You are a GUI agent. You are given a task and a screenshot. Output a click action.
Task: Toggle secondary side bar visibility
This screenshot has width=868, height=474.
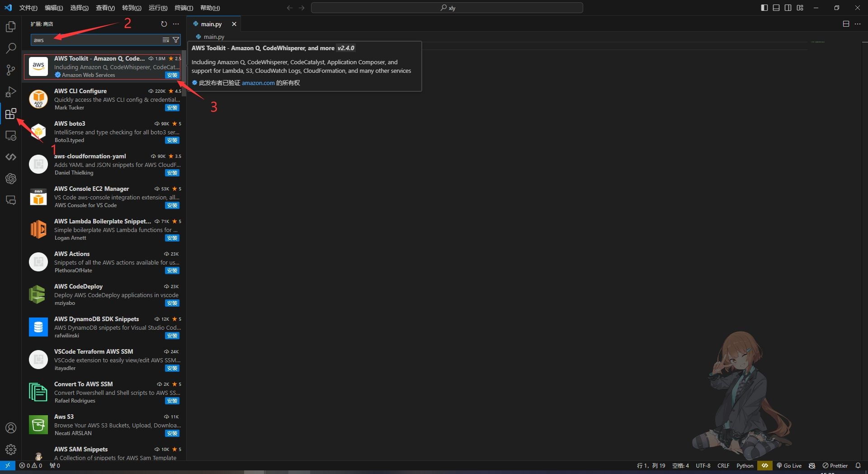pos(788,8)
